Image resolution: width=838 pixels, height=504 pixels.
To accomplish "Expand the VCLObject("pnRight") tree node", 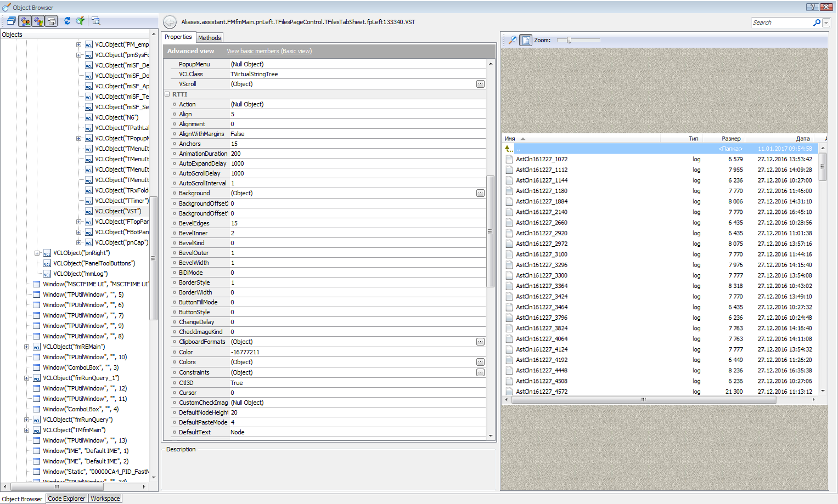I will (37, 253).
